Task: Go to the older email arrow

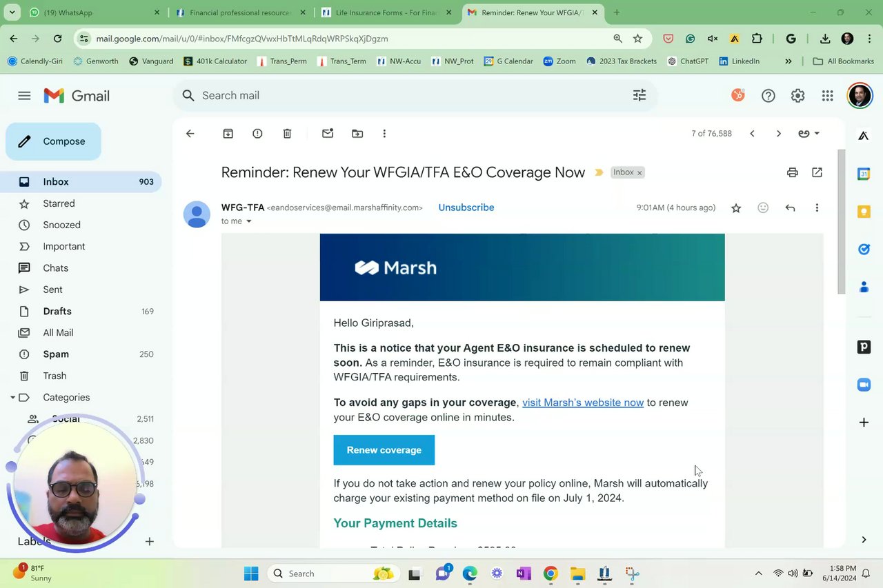Action: (x=779, y=134)
